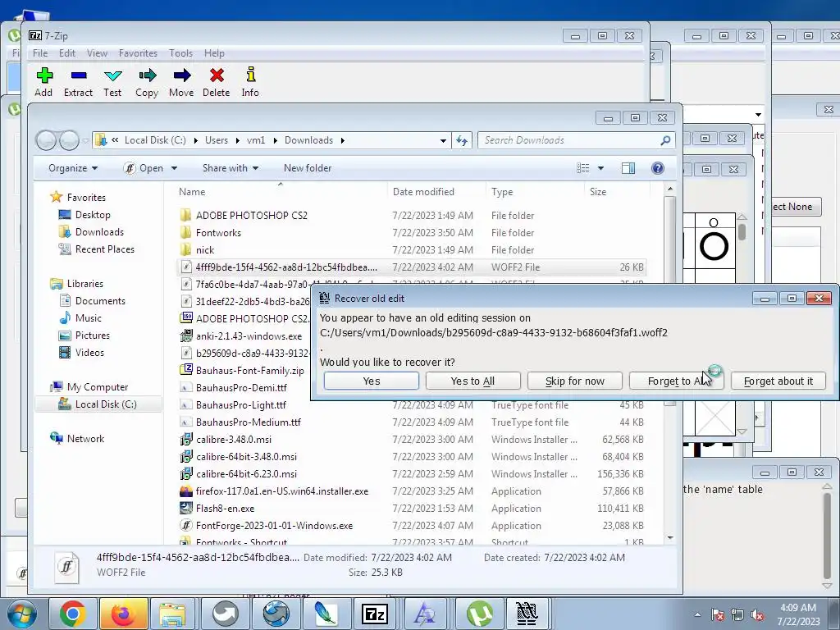Open the 7-Zip View menu

(x=97, y=53)
